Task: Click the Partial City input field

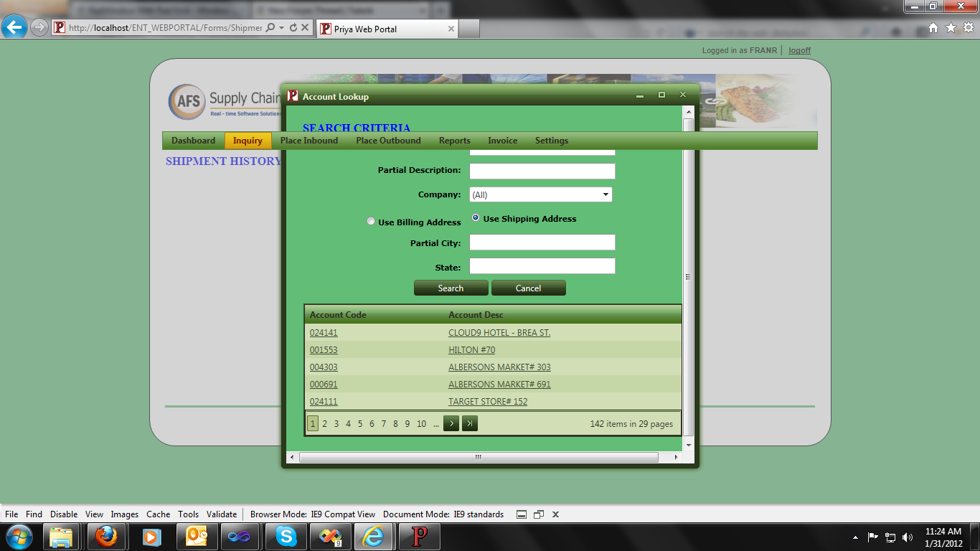Action: (x=542, y=242)
